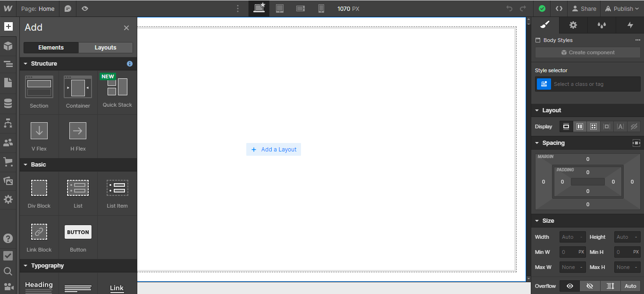Open the Users panel icon
Screen dimensions: 644x294
(8, 143)
